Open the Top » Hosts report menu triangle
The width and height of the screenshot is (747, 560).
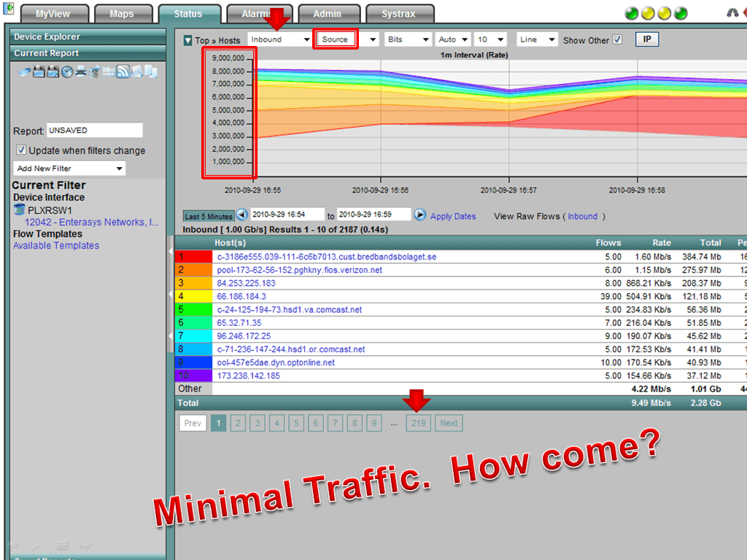187,41
